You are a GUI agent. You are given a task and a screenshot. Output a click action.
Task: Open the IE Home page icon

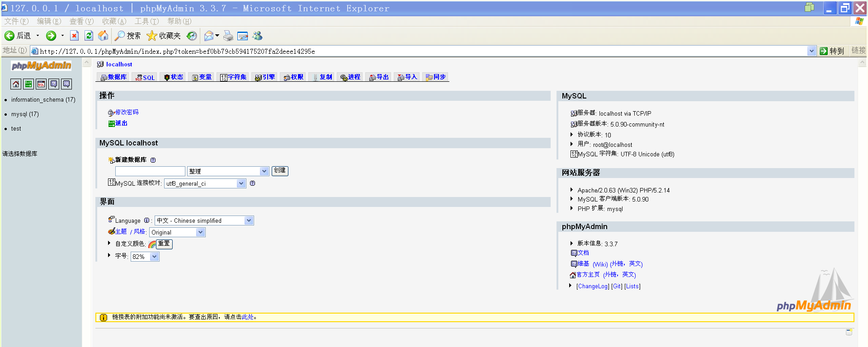coord(104,36)
